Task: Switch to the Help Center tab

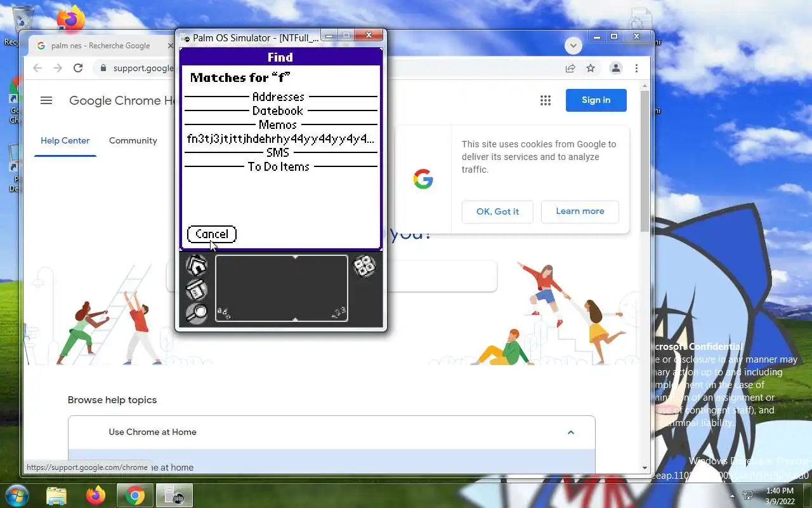Action: pyautogui.click(x=65, y=140)
